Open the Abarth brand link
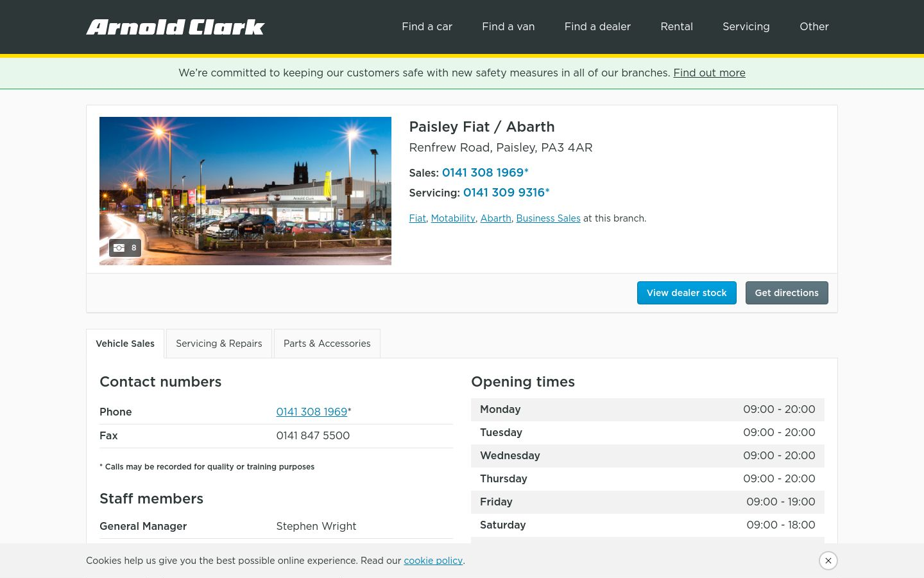Viewport: 924px width, 578px height. [x=495, y=218]
